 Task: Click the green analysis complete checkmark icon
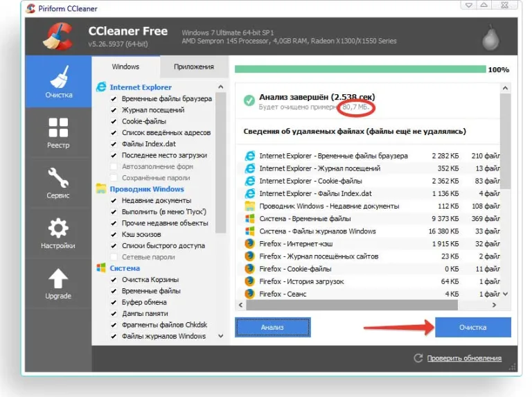[249, 100]
